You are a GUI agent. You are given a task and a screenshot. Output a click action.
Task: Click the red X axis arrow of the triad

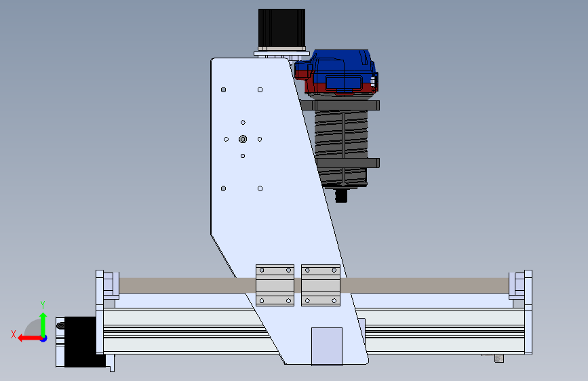(x=29, y=338)
